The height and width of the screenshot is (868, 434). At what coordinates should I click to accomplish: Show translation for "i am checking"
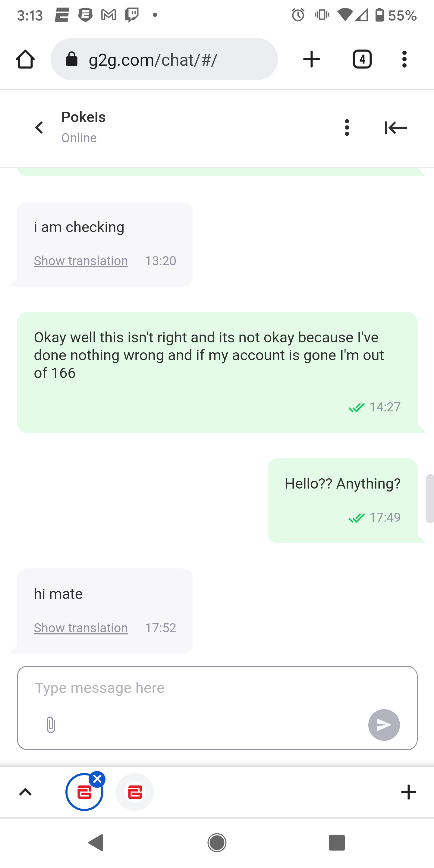pos(81,261)
